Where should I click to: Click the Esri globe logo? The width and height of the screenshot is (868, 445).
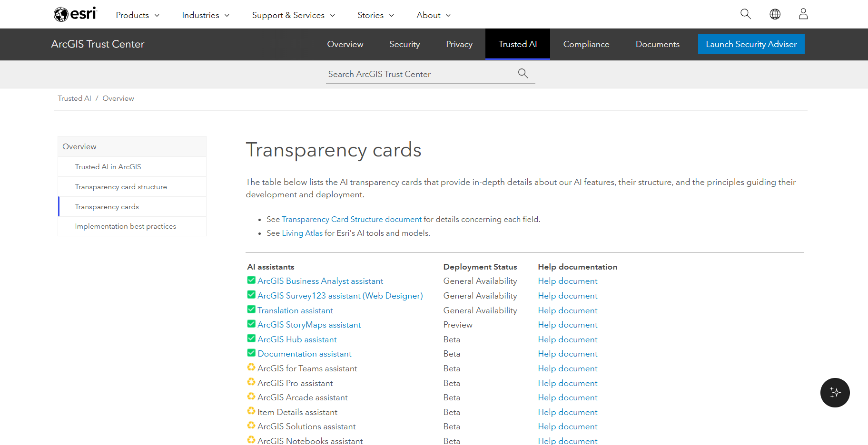click(x=75, y=14)
